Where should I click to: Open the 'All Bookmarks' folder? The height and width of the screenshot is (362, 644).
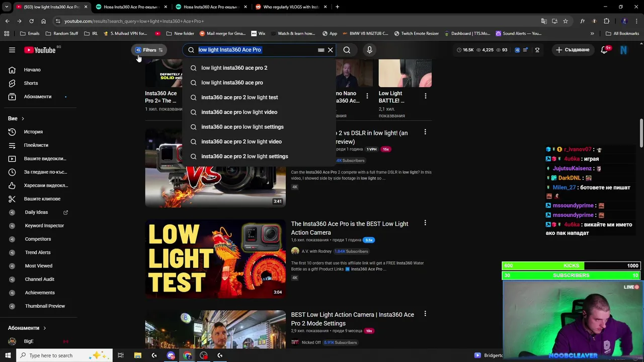(622, 34)
